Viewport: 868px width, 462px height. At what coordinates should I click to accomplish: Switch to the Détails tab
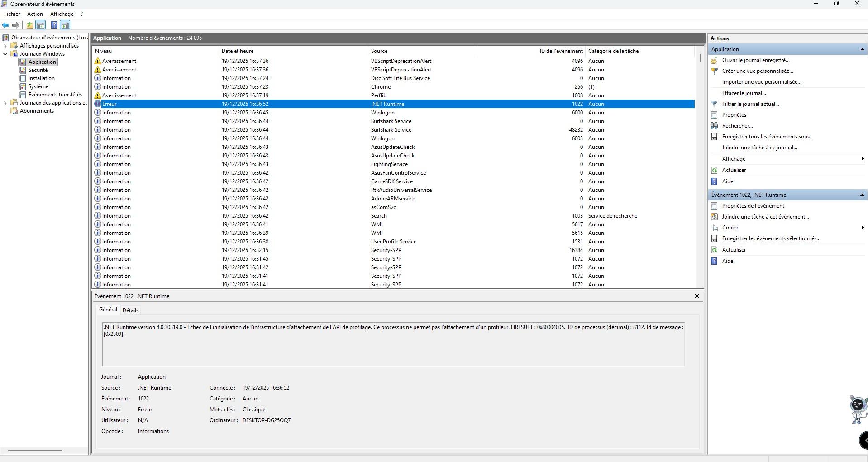point(130,310)
